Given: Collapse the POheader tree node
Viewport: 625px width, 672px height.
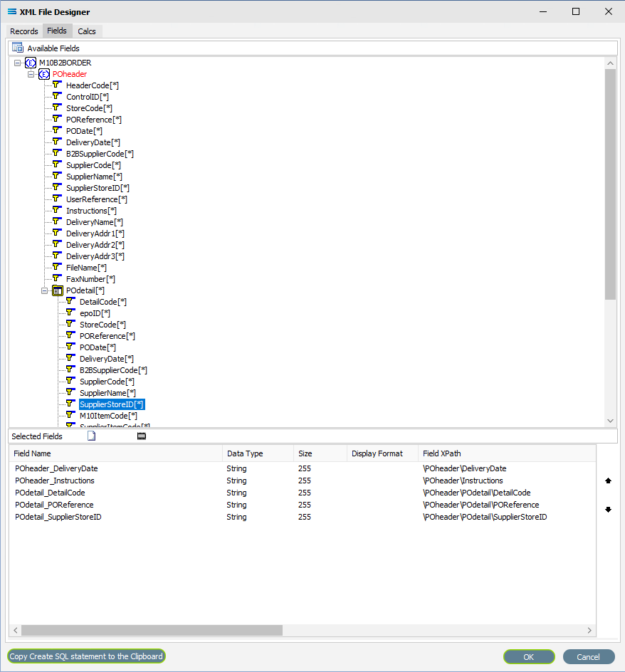Looking at the screenshot, I should click(31, 75).
